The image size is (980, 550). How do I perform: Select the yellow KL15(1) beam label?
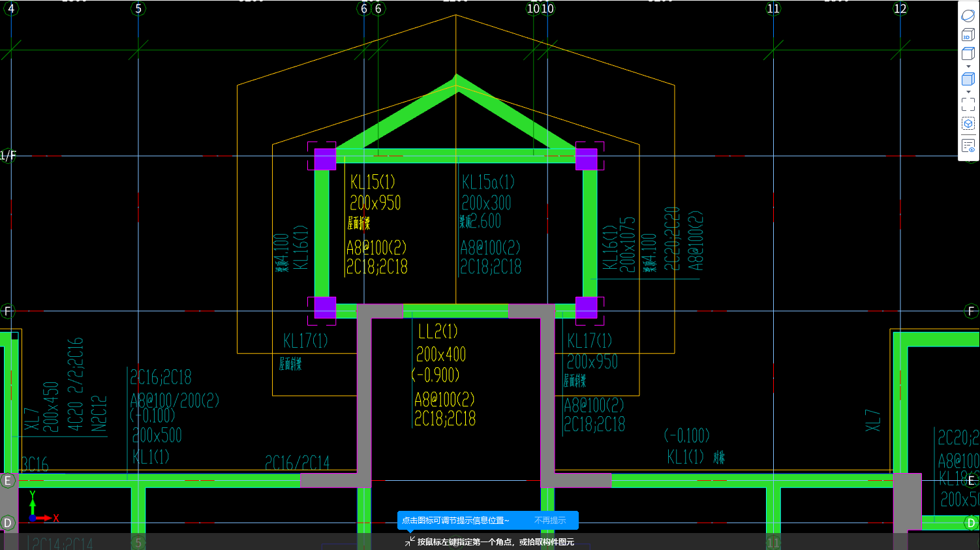(x=373, y=182)
